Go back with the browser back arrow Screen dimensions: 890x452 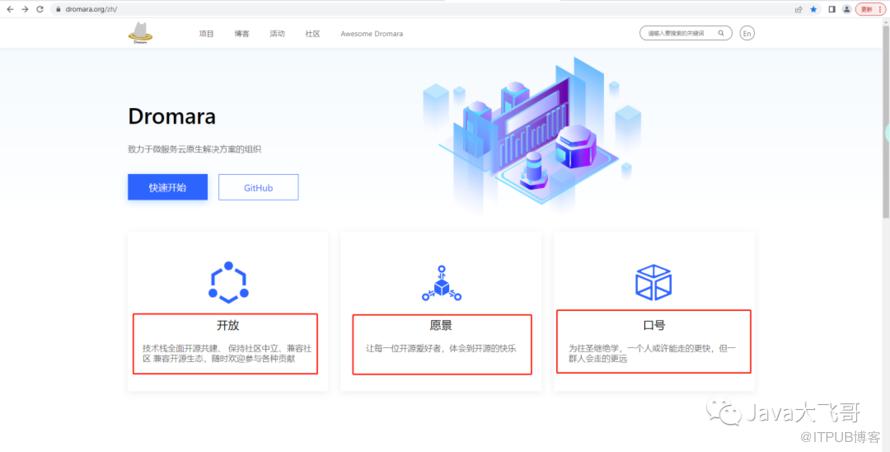[x=10, y=9]
